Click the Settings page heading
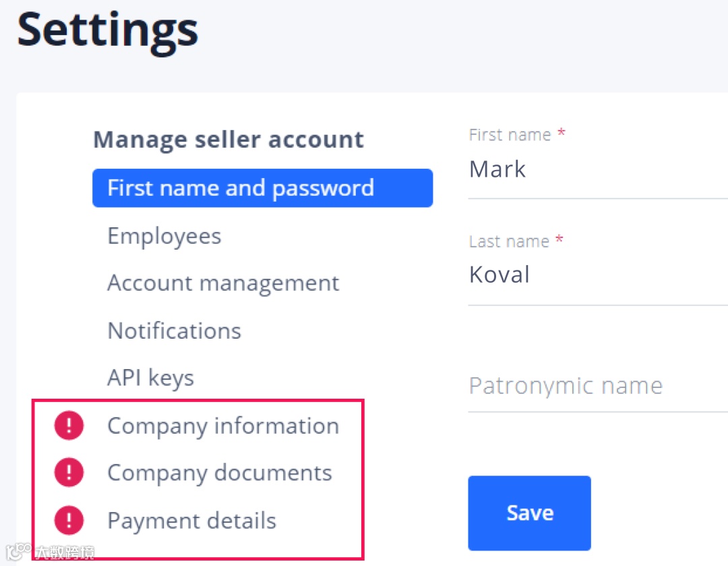This screenshot has width=728, height=566. [108, 30]
